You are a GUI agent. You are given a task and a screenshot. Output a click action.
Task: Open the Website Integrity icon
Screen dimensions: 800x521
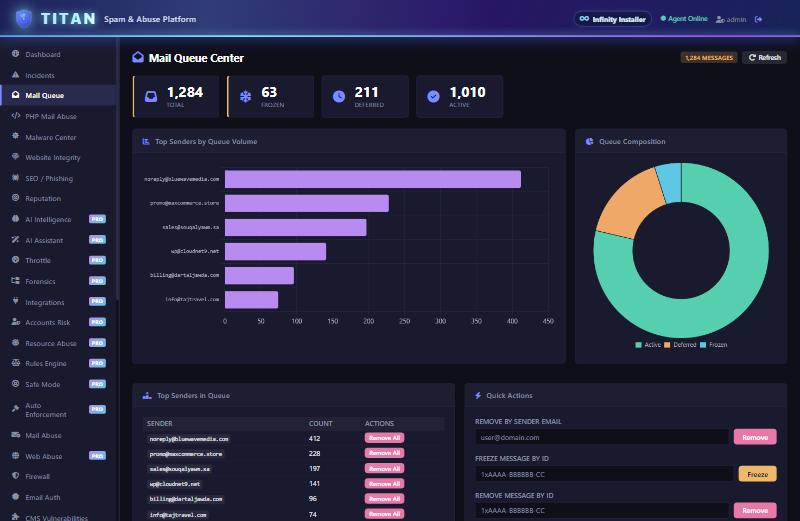coord(15,157)
